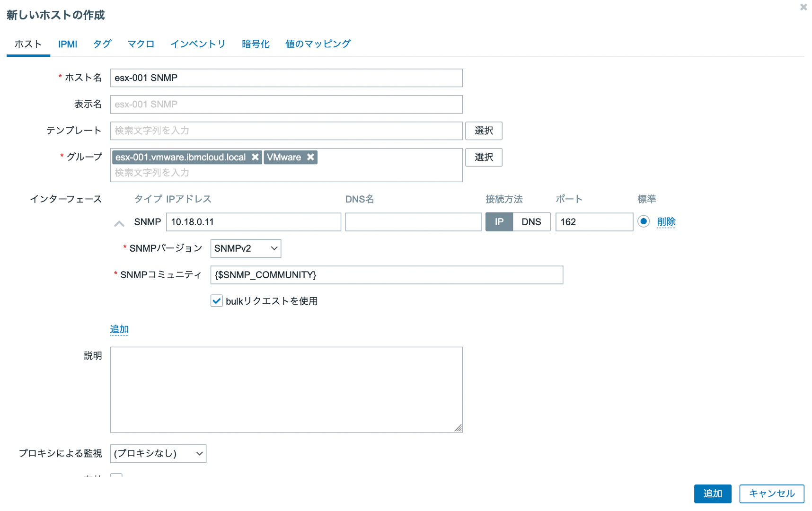
Task: Grab the 説明 textarea resize handle
Action: tap(458, 428)
